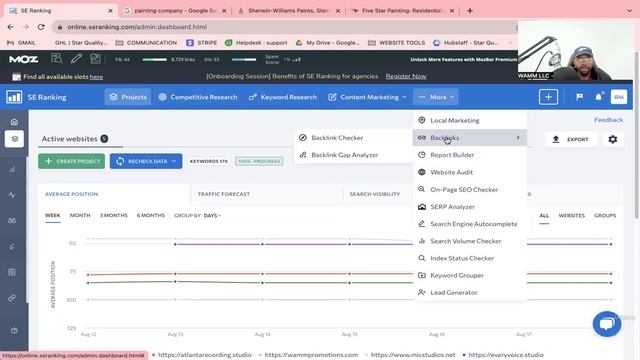The width and height of the screenshot is (640, 360).
Task: Expand the Backlinks submenu arrow
Action: click(518, 138)
